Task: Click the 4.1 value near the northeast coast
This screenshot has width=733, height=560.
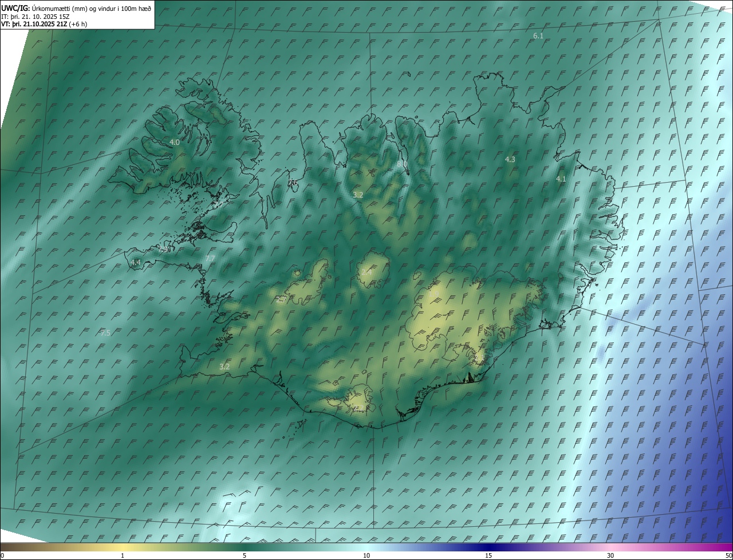Action: tap(561, 179)
